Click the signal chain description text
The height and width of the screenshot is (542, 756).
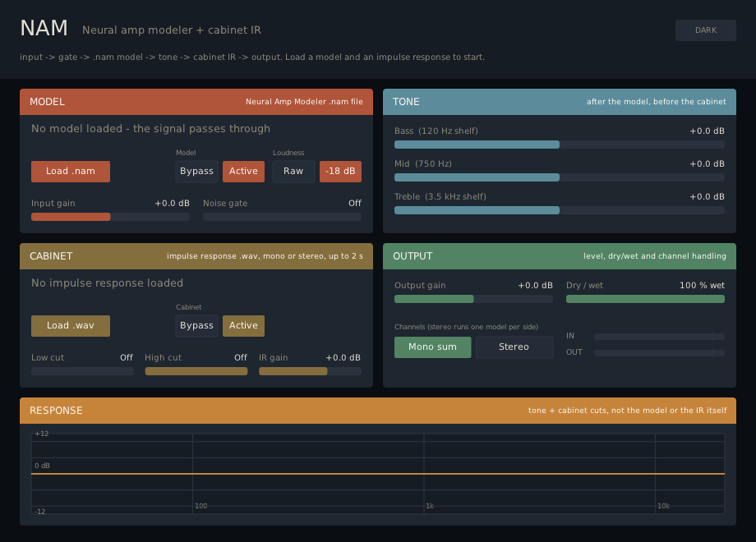tap(252, 57)
